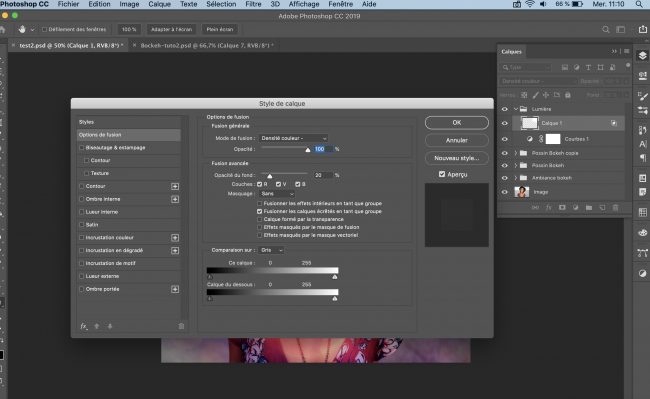Add another Ombre interne effect plus icon
The height and width of the screenshot is (399, 650).
[175, 199]
